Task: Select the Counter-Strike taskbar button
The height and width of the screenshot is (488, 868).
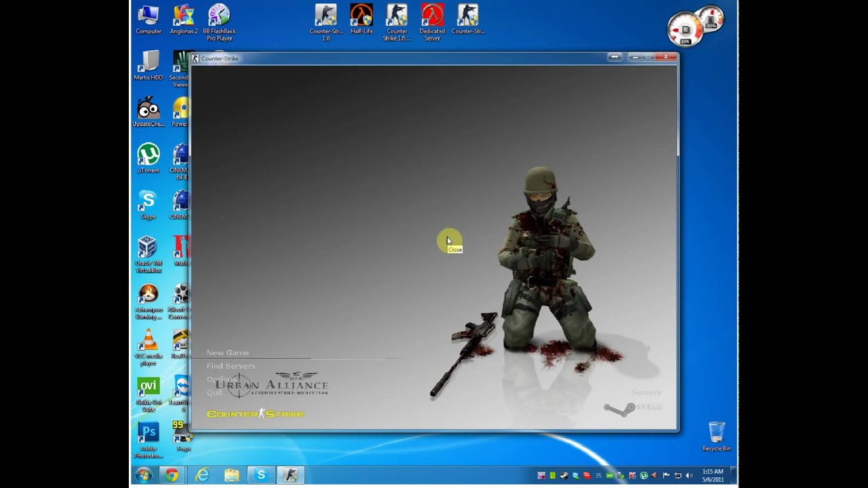Action: [291, 475]
